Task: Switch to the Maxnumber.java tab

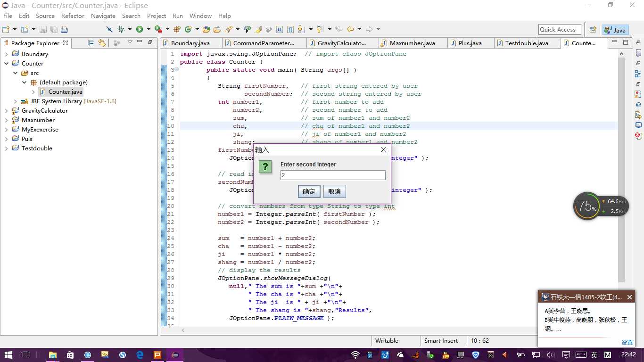Action: pos(413,43)
